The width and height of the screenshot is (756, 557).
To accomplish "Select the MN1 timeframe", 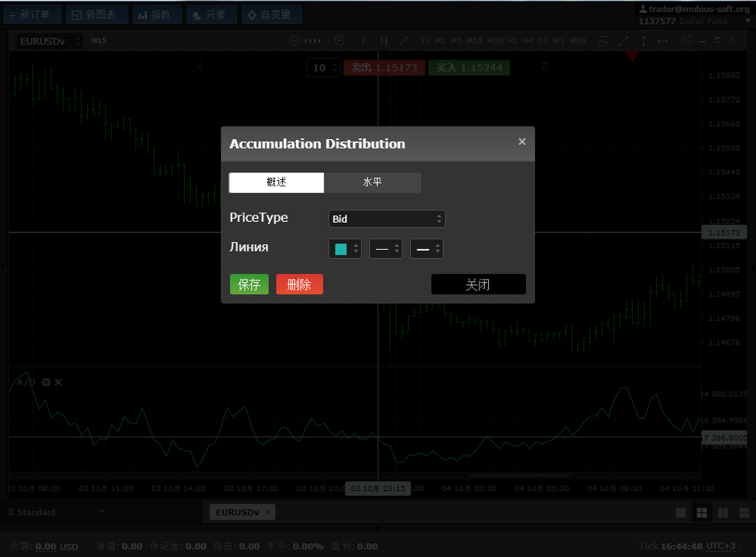I will (577, 40).
